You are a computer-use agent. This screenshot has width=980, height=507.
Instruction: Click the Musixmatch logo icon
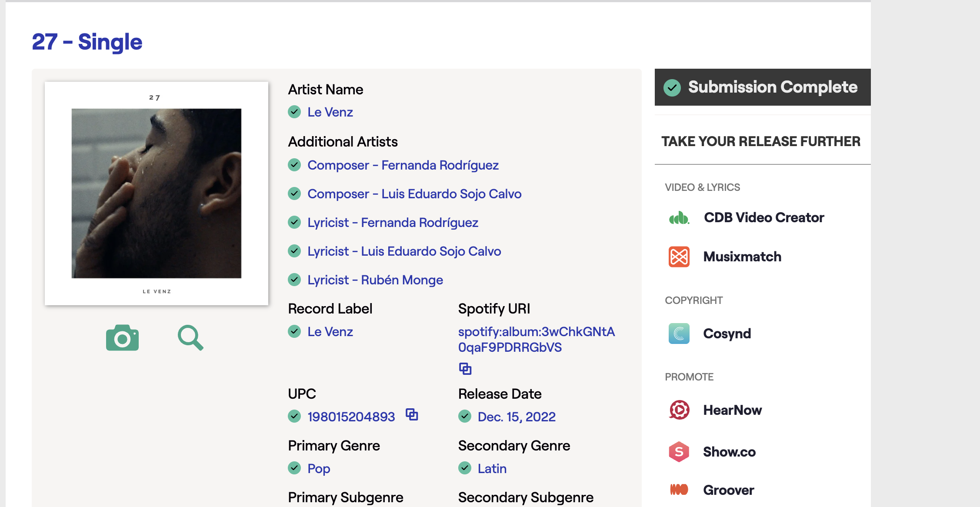pos(679,257)
